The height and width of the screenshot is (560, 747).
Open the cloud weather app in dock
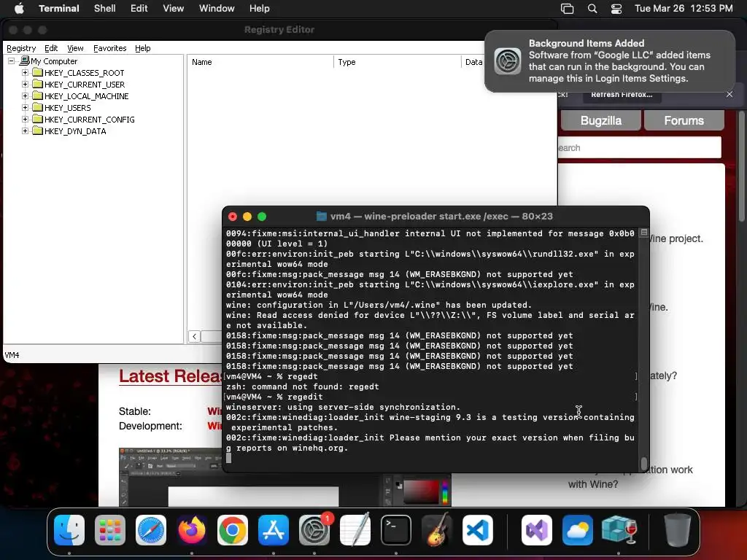pyautogui.click(x=578, y=530)
